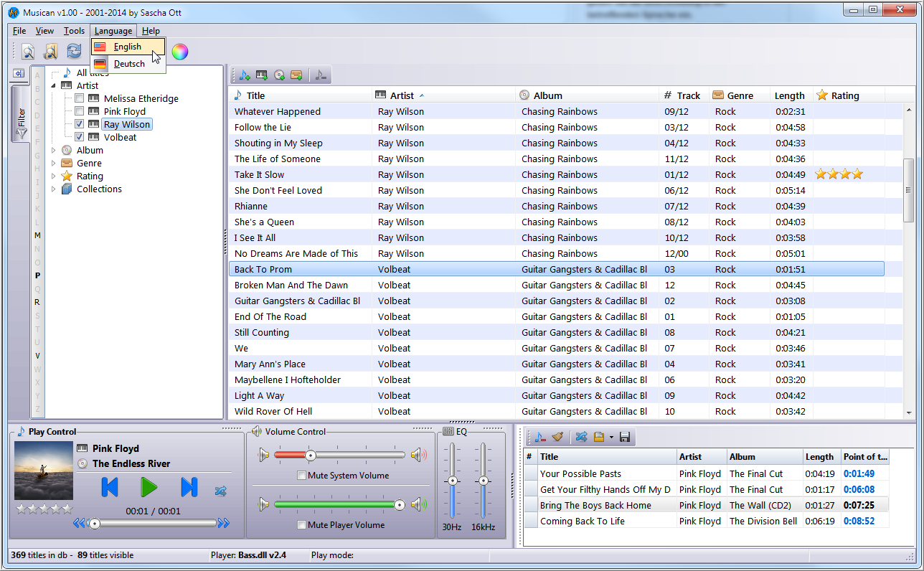
Task: Click the playback position seek bar
Action: click(x=151, y=524)
